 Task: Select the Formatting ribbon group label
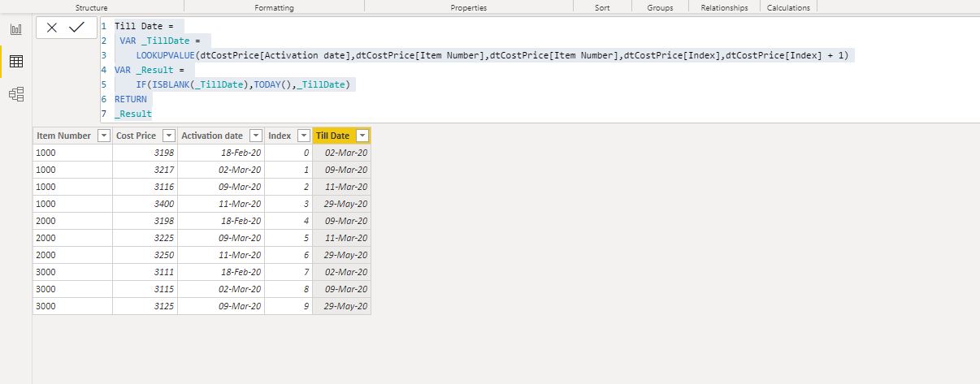click(x=275, y=7)
